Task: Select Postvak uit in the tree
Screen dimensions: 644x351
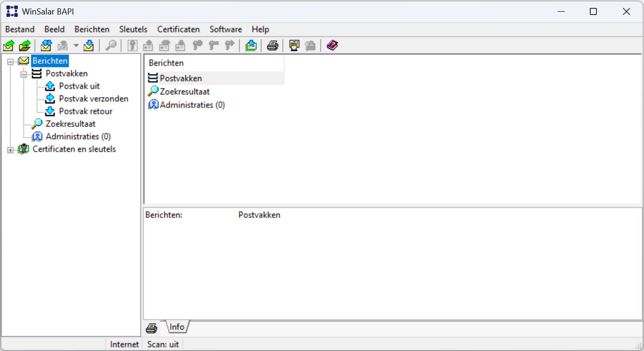Action: (79, 86)
